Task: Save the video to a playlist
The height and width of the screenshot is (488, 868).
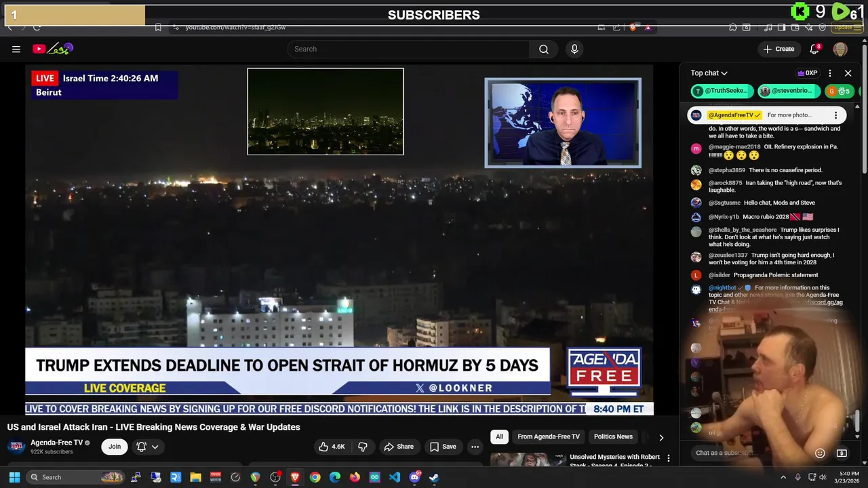Action: pos(442,447)
